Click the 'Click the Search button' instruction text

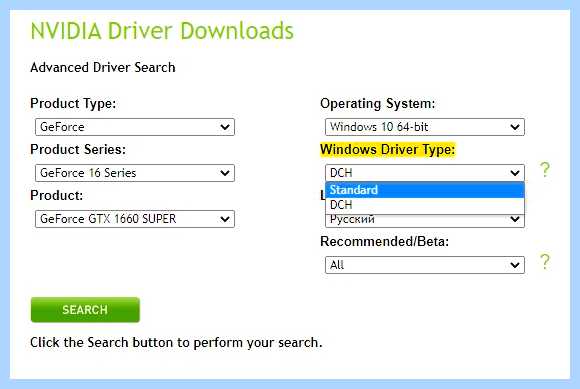click(x=176, y=342)
